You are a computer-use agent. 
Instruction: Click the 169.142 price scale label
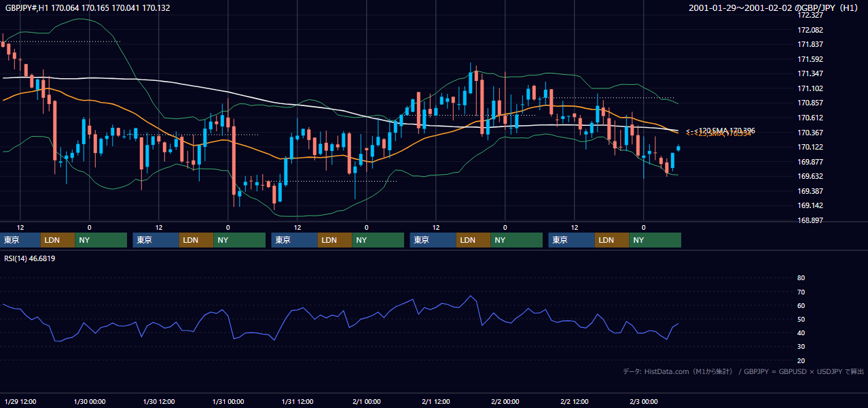(x=811, y=205)
